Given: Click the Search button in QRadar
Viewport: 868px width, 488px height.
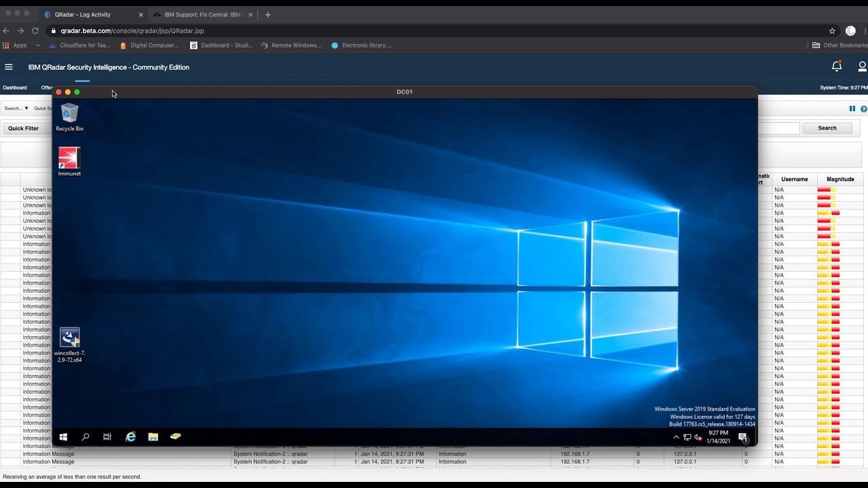Looking at the screenshot, I should pos(827,128).
